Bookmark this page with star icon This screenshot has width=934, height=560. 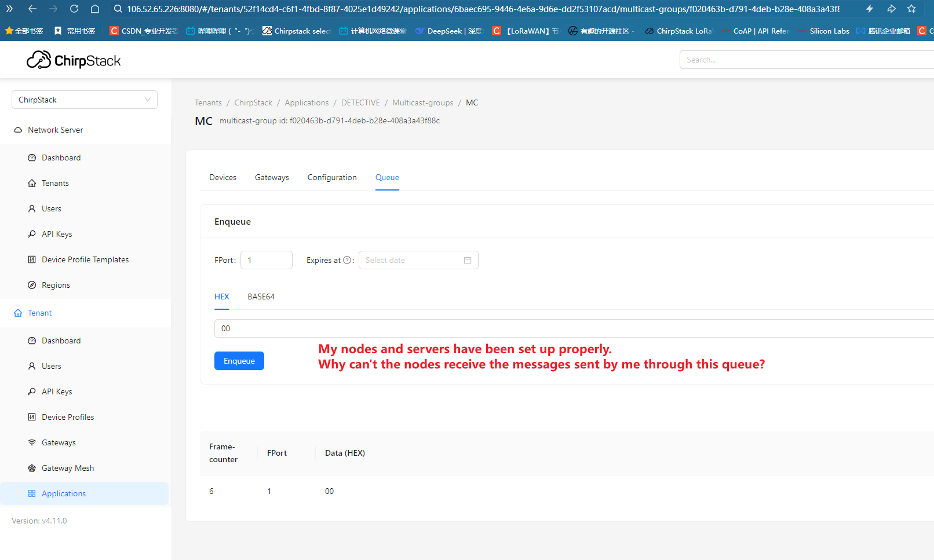click(x=911, y=9)
